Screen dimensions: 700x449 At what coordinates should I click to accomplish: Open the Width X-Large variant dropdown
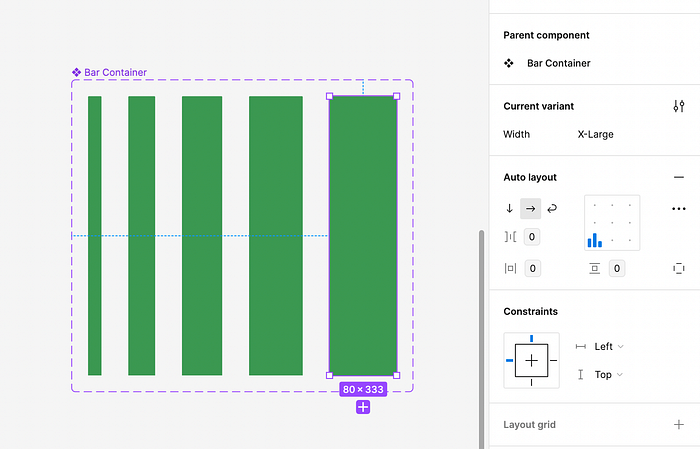click(596, 134)
